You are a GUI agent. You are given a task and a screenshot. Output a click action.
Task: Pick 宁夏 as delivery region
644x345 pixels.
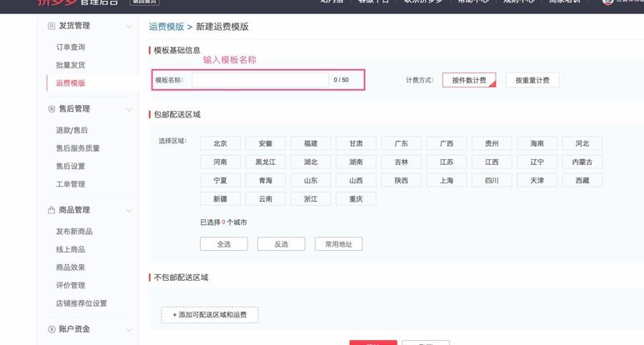(x=220, y=180)
